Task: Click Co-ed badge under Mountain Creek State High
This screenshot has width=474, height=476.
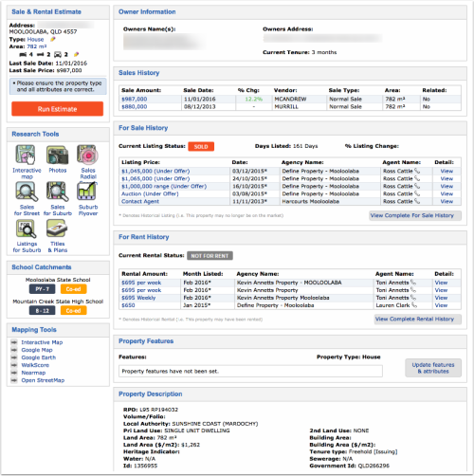Action: point(73,311)
